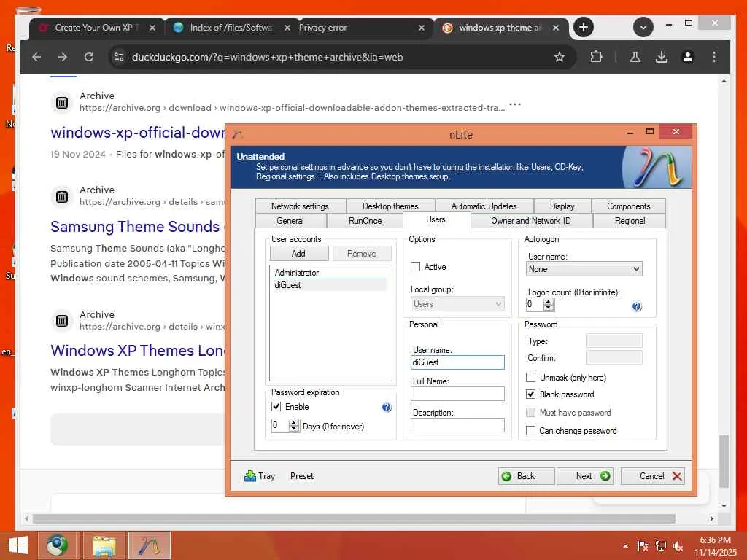
Task: Increase password expiration days
Action: 294,422
